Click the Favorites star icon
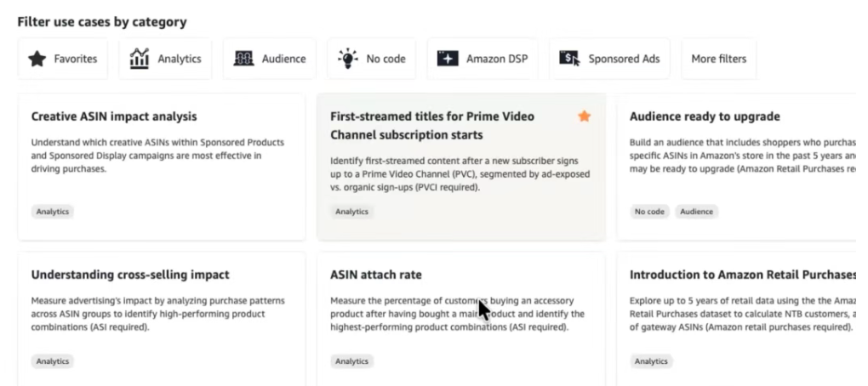Viewport: 868px width, 386px height. tap(37, 59)
